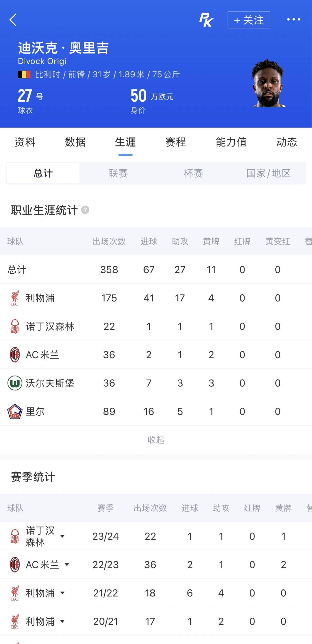Tap the career stats help question mark
This screenshot has width=312, height=644.
pyautogui.click(x=85, y=210)
